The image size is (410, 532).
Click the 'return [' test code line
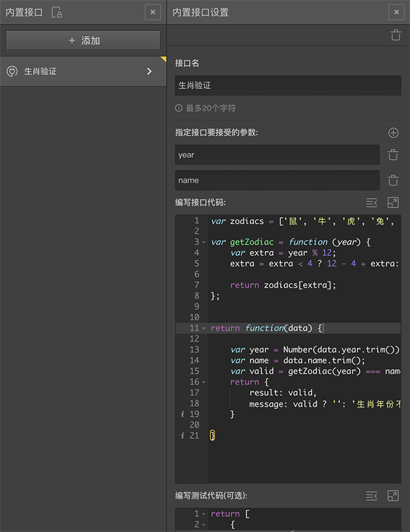[230, 513]
